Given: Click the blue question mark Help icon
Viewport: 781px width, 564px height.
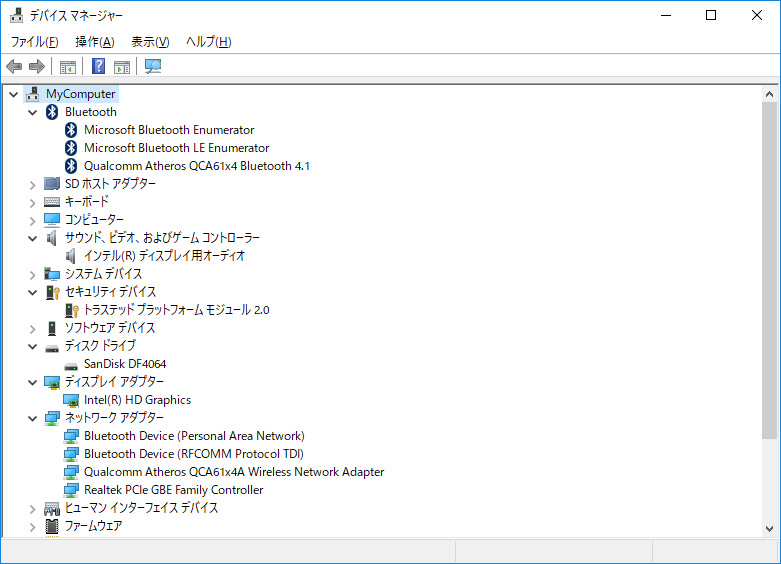Looking at the screenshot, I should (99, 66).
